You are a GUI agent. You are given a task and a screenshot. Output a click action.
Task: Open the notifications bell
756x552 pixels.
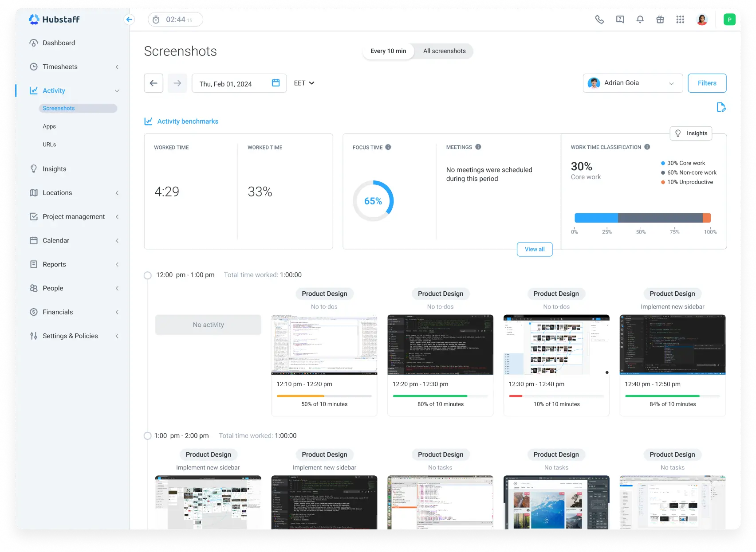[x=640, y=20]
